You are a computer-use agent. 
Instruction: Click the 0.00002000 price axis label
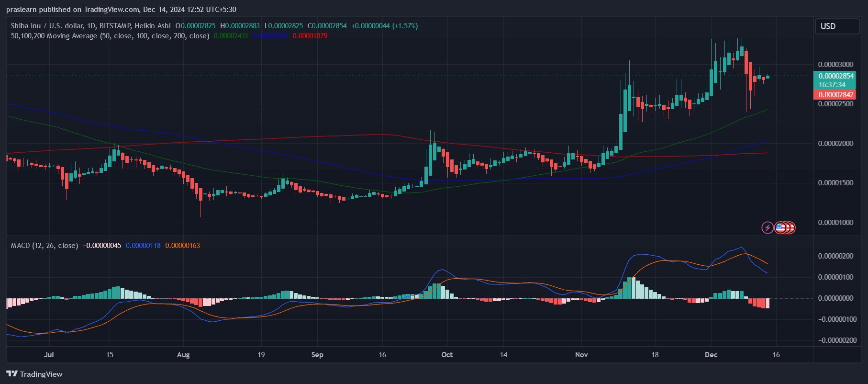[835, 144]
